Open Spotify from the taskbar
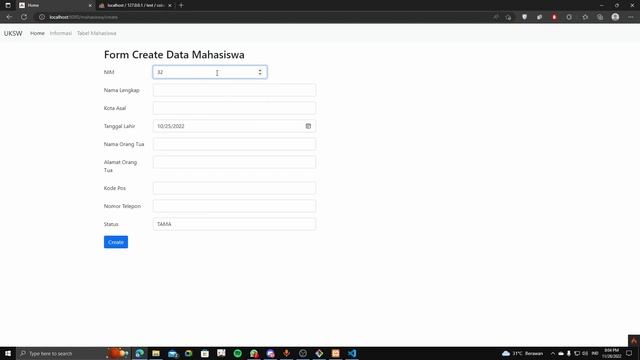Image resolution: width=640 pixels, height=360 pixels. click(238, 353)
